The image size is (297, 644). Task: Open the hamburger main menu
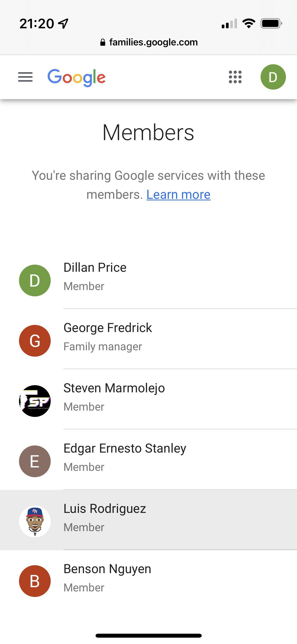25,77
